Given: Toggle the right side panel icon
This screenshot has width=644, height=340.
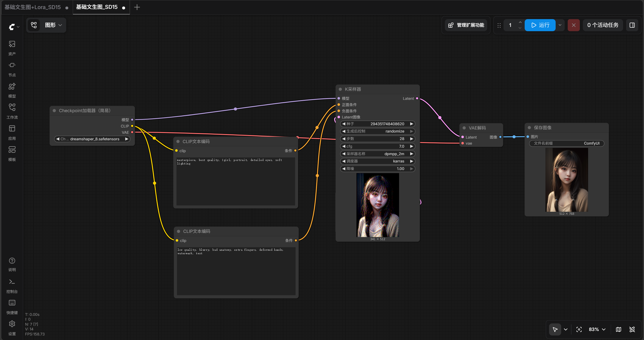Looking at the screenshot, I should [632, 25].
